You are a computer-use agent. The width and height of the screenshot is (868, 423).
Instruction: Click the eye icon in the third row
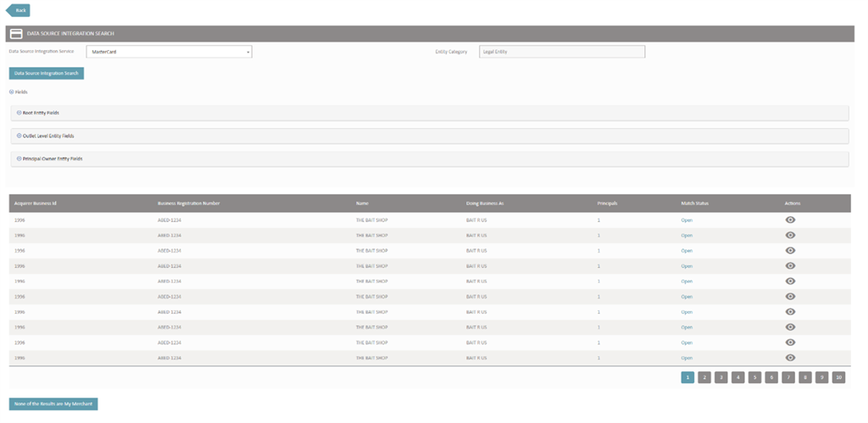tap(790, 250)
